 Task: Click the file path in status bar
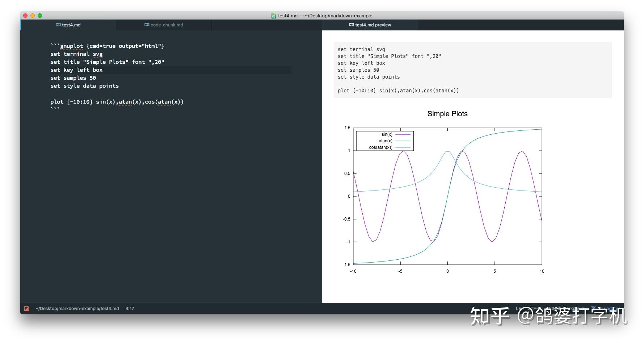[x=77, y=309]
